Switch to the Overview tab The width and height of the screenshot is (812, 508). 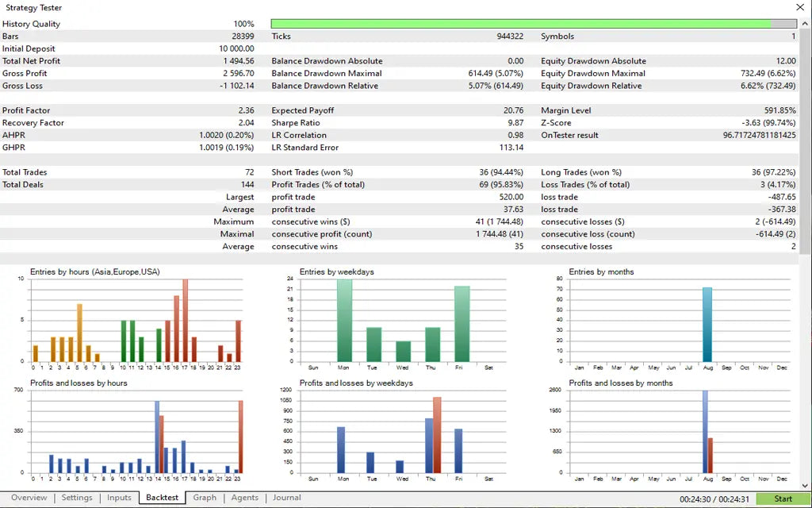click(29, 498)
